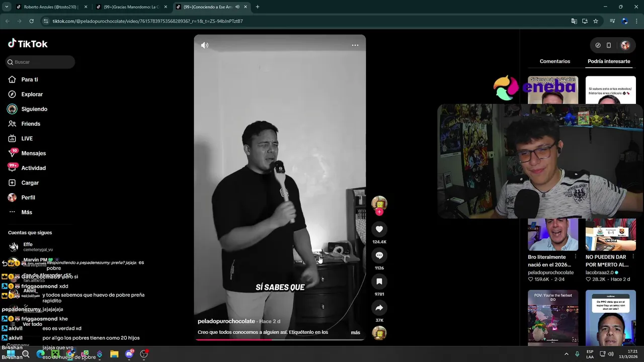Open Chrome three-dot menu
The height and width of the screenshot is (362, 644).
(x=636, y=21)
